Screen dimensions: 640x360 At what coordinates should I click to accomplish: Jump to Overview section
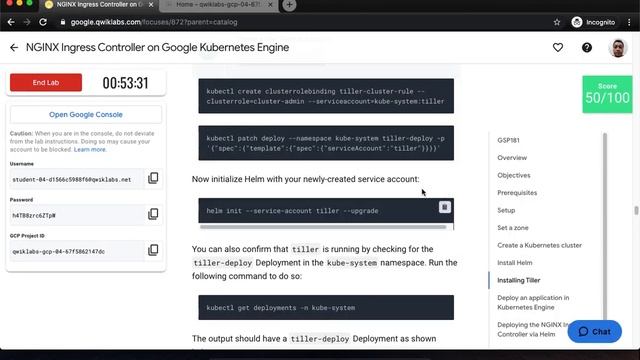click(x=512, y=158)
